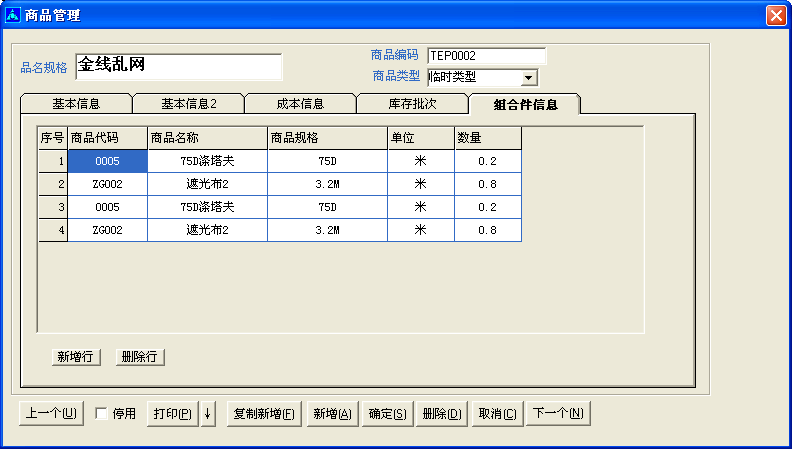Click quantity 0.8 in row 2
This screenshot has height=449, width=792.
coord(488,184)
